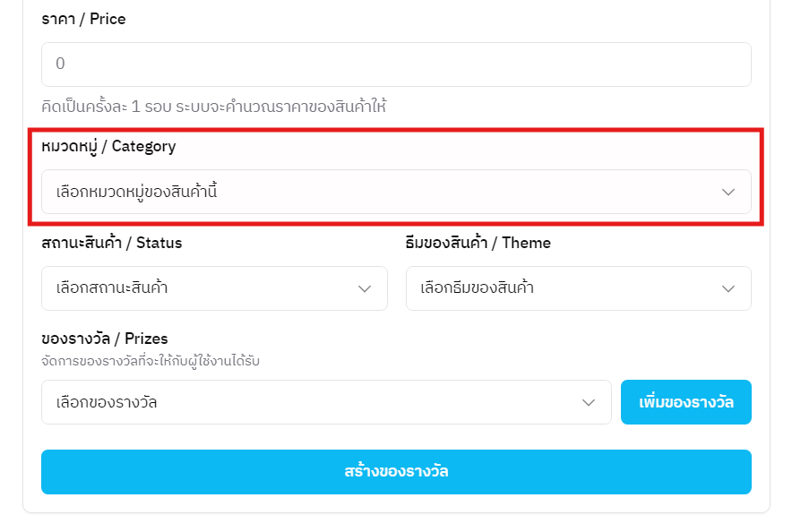
Task: Click the จัดการของรางวัล description under Prizes
Action: click(x=156, y=361)
